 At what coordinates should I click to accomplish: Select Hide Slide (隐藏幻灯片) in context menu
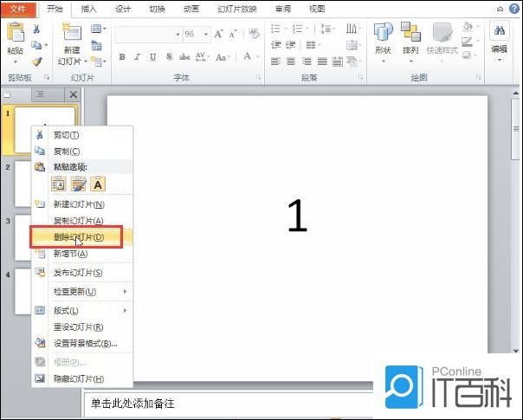coord(82,379)
